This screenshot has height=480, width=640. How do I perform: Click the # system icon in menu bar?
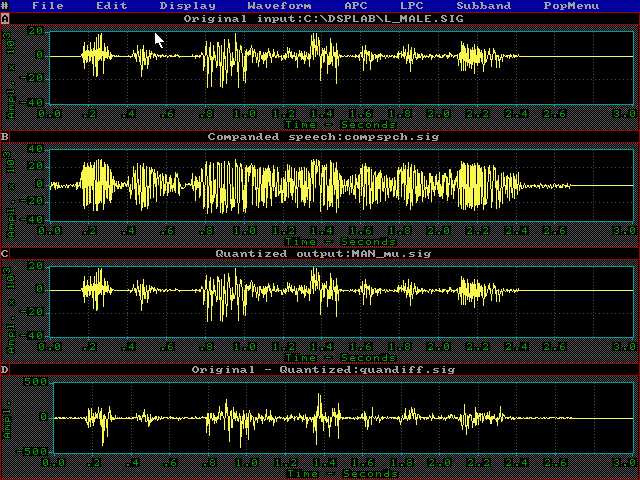pyautogui.click(x=4, y=6)
